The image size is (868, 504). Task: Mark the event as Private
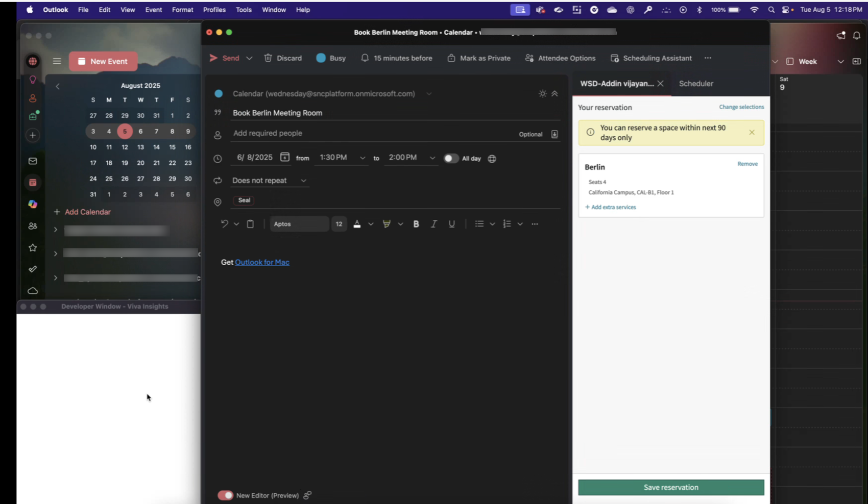(479, 58)
